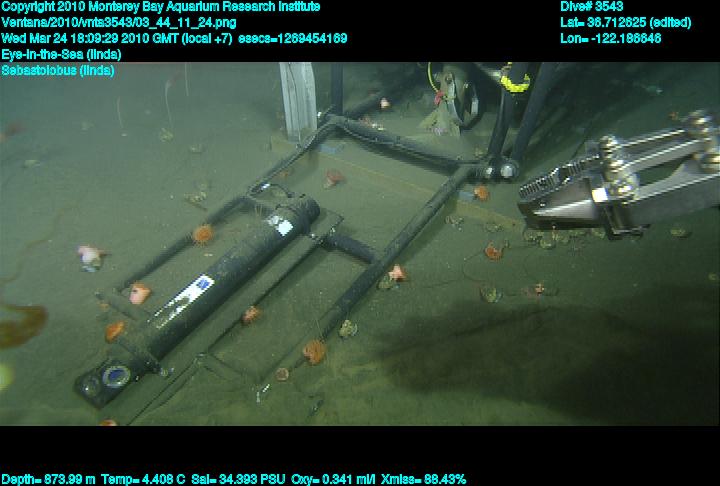Image resolution: width=720 pixels, height=486 pixels.
Task: Click the Depth= 873.99 m readout
Action: point(48,480)
